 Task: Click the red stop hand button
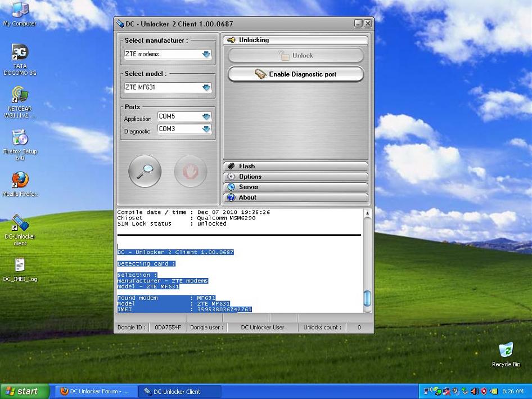click(x=191, y=172)
